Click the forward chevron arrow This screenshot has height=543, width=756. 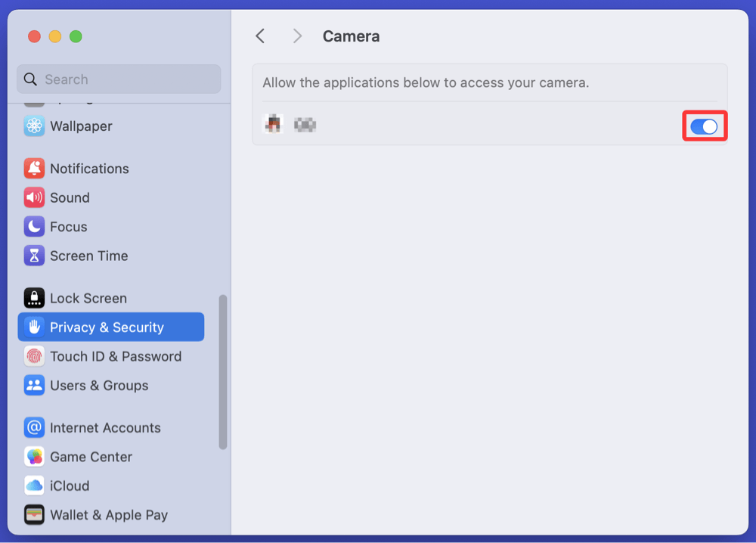tap(297, 36)
